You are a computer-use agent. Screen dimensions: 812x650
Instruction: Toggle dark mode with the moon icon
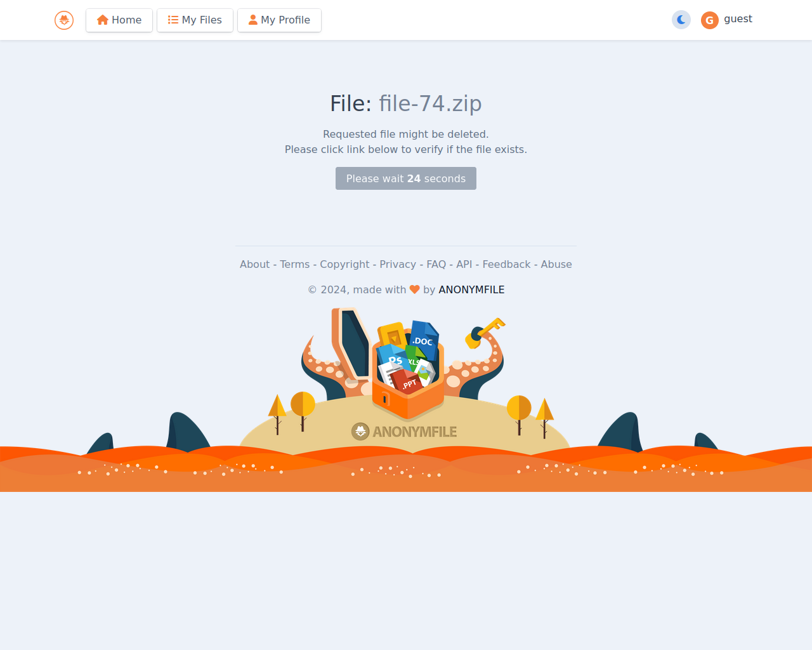tap(681, 20)
